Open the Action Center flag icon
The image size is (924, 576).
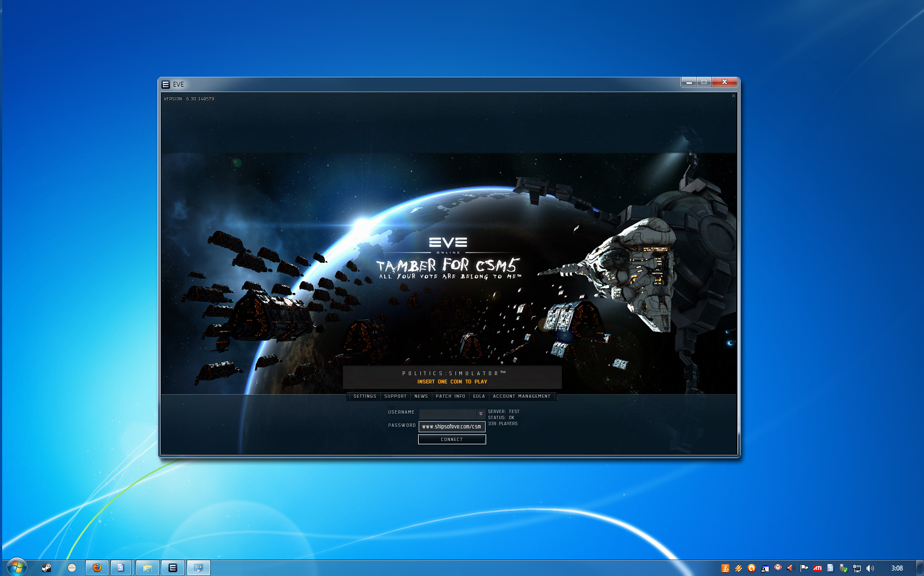click(x=804, y=568)
